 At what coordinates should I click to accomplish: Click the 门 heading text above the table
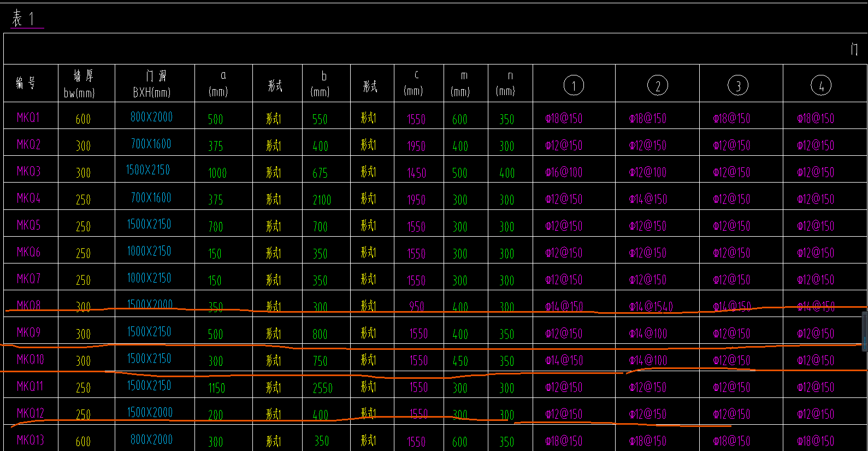pyautogui.click(x=854, y=49)
